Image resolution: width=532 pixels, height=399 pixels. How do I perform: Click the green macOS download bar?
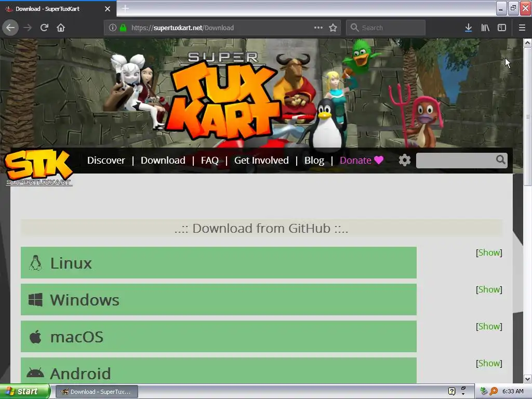point(219,337)
